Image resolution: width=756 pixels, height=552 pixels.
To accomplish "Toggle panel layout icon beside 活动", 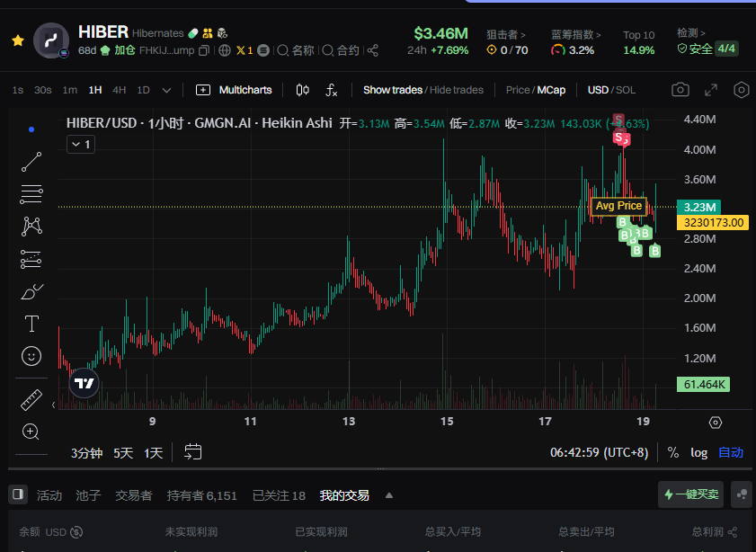I will pyautogui.click(x=18, y=494).
